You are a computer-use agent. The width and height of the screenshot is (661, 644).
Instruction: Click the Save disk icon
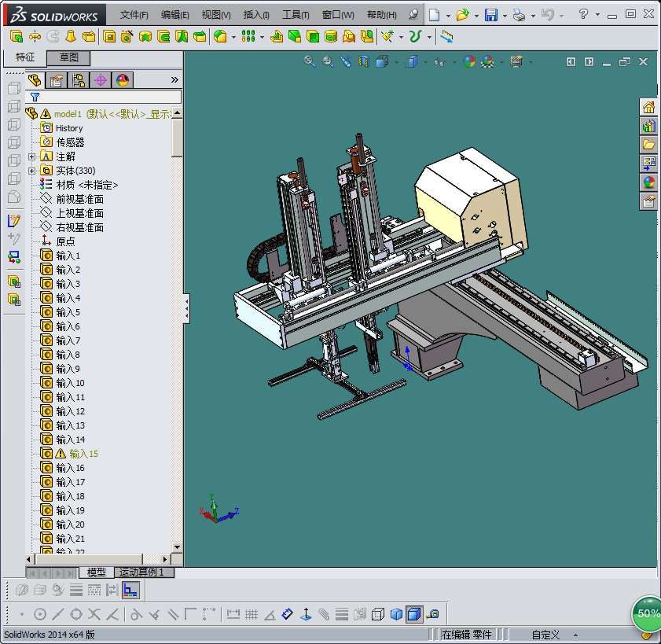[x=491, y=15]
